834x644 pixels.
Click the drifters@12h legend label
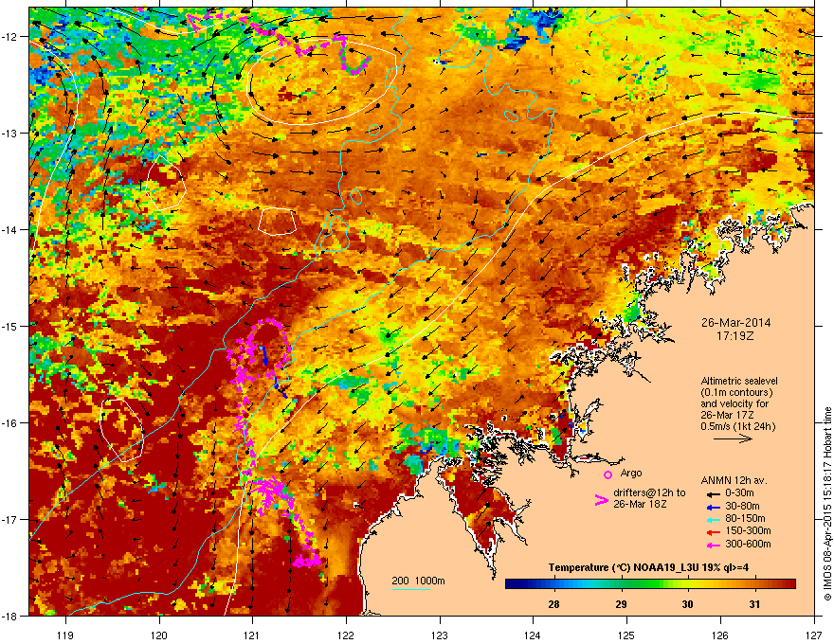[x=649, y=493]
